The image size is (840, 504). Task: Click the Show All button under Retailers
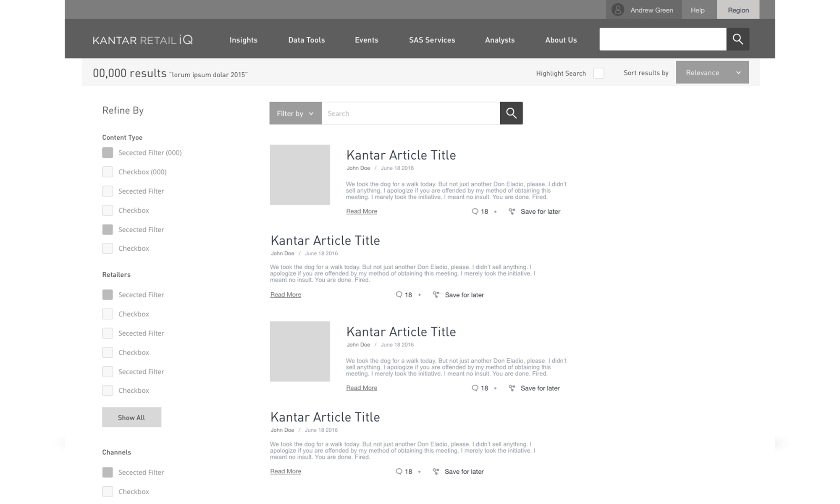click(131, 417)
